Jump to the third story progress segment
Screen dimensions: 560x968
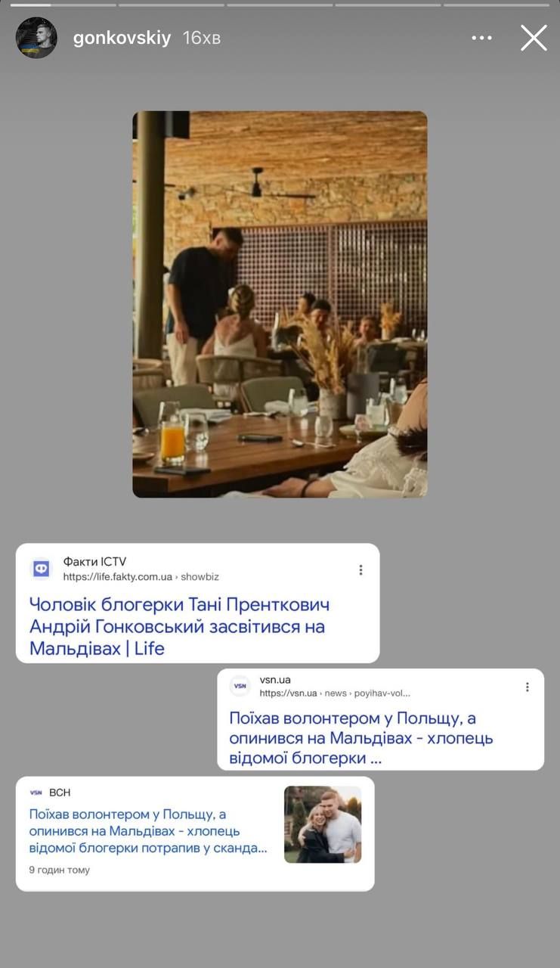(280, 5)
